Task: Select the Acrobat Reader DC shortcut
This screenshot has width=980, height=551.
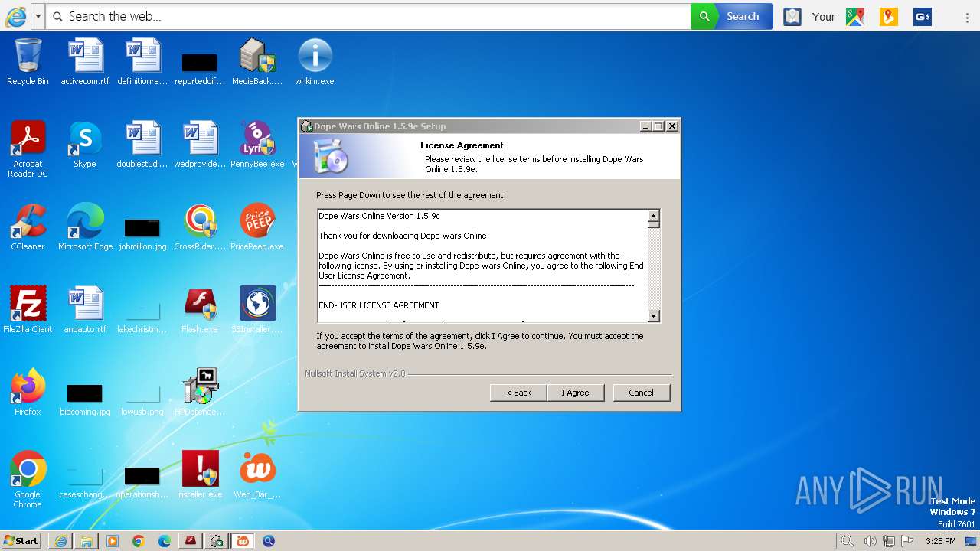Action: (28, 149)
